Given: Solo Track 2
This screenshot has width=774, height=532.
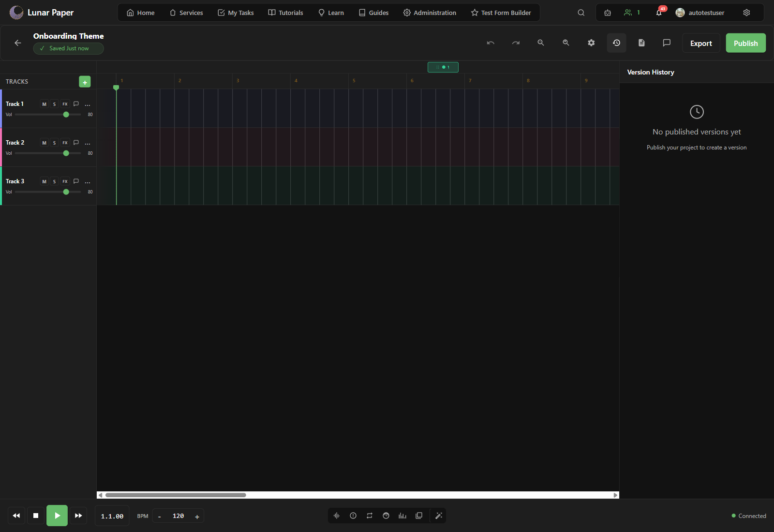Looking at the screenshot, I should tap(54, 143).
